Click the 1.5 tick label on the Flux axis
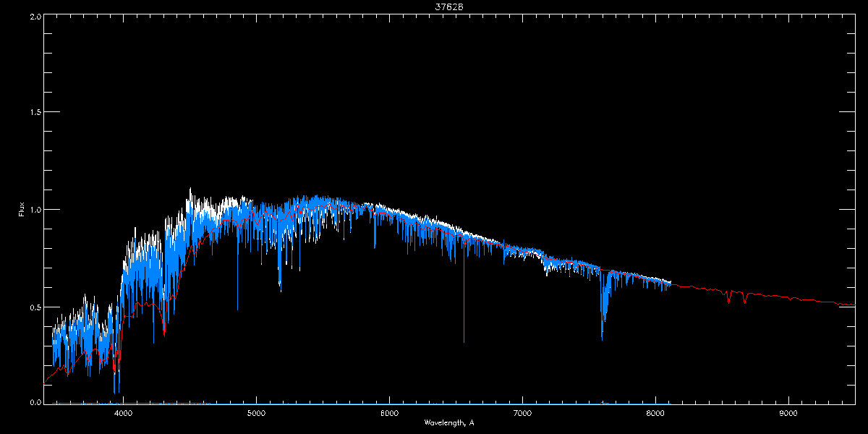 tap(35, 112)
